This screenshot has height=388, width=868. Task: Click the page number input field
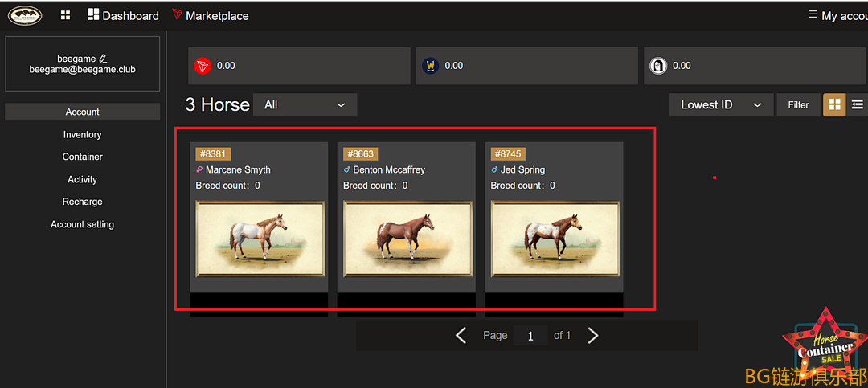pos(530,336)
